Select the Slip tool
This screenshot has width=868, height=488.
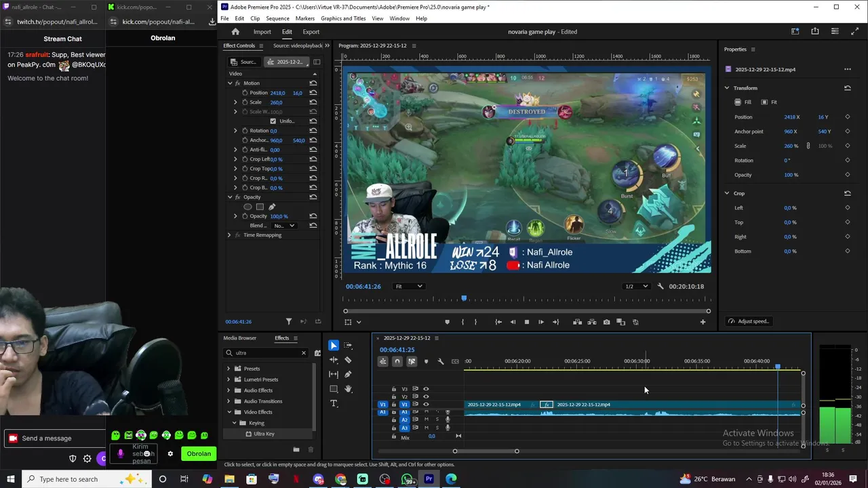[x=334, y=374]
